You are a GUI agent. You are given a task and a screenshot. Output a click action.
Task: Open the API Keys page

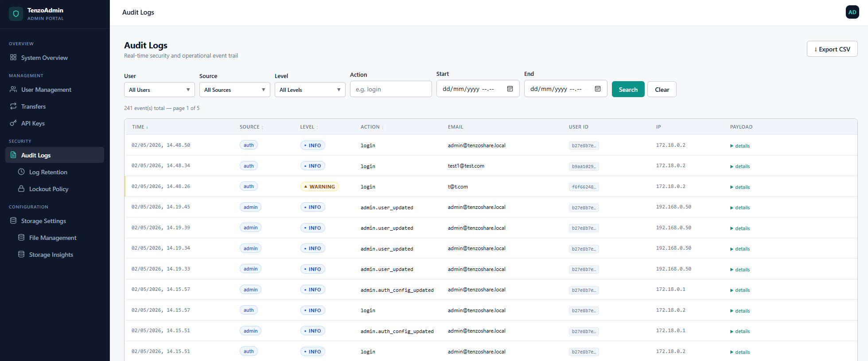pos(55,123)
